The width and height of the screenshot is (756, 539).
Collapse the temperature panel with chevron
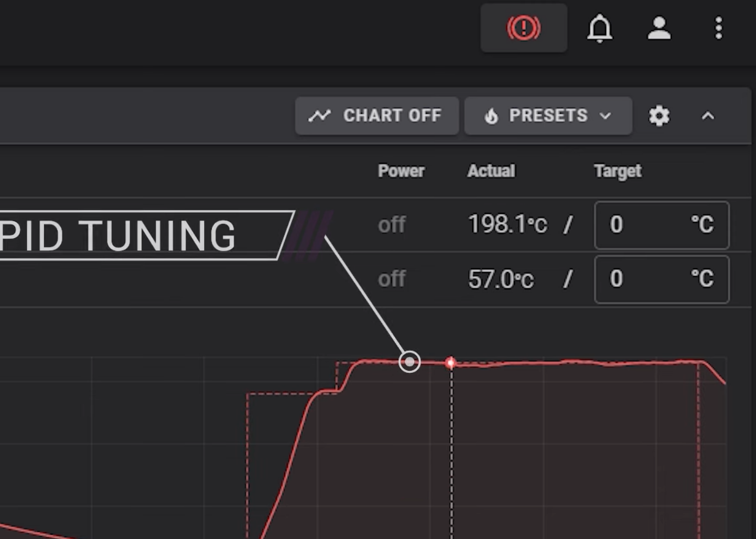[x=708, y=116]
